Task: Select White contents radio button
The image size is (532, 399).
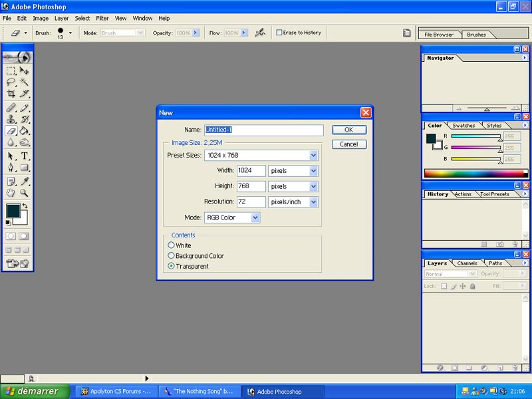Action: click(172, 245)
